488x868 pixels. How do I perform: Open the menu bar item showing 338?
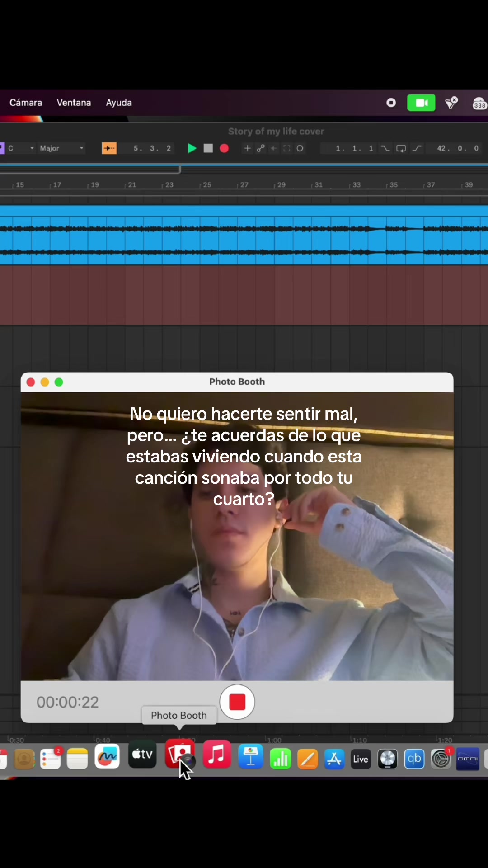pyautogui.click(x=479, y=104)
